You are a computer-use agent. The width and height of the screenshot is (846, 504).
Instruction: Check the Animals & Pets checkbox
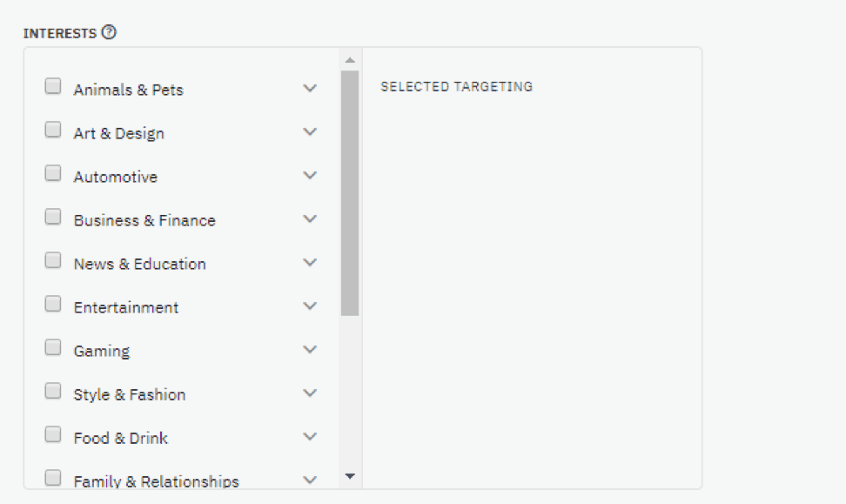pos(53,86)
